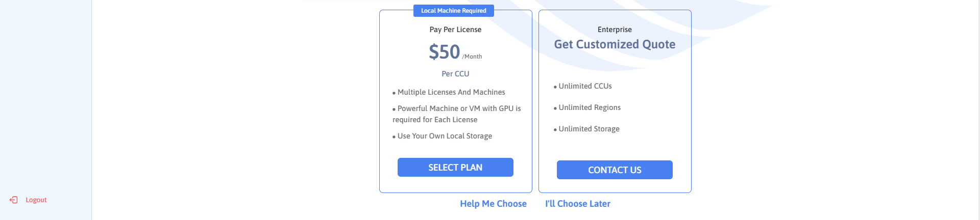Image resolution: width=980 pixels, height=220 pixels.
Task: Click the Per CCU label
Action: pyautogui.click(x=455, y=74)
